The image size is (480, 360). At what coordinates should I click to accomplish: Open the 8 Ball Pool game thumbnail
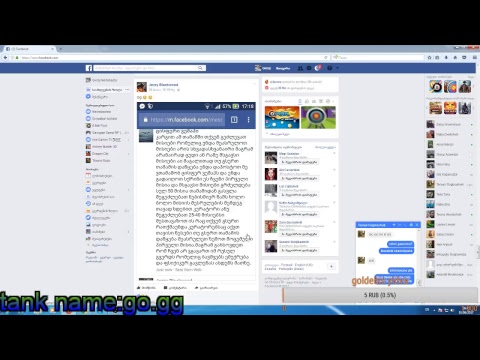click(x=282, y=117)
